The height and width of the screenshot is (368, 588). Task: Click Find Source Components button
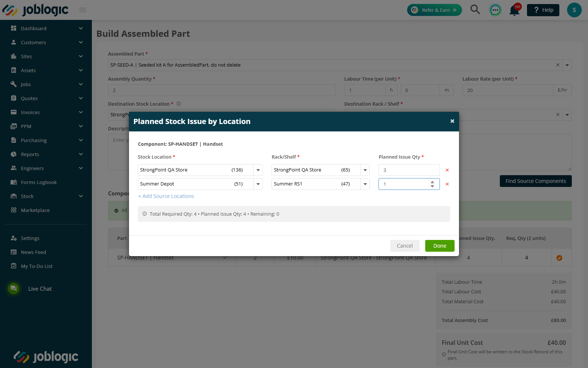point(535,181)
